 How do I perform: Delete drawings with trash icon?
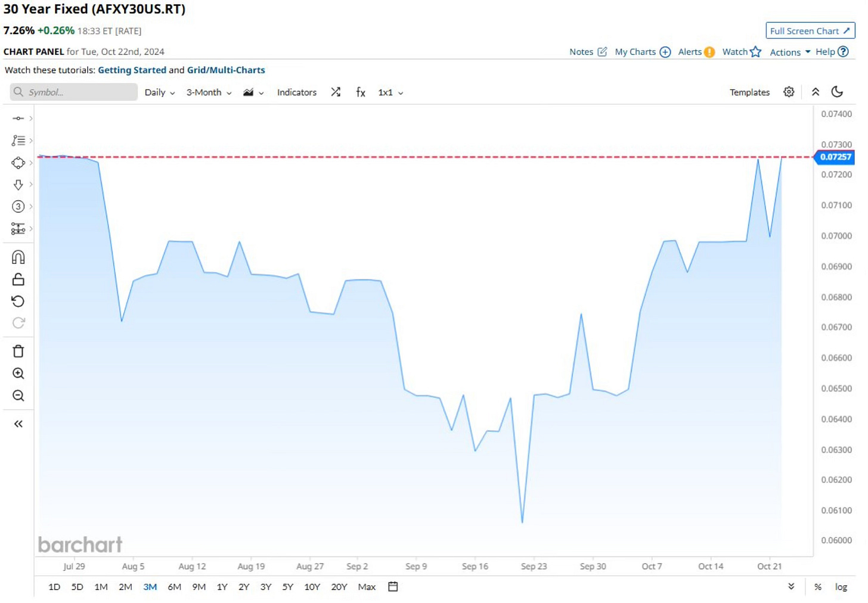[x=18, y=352]
